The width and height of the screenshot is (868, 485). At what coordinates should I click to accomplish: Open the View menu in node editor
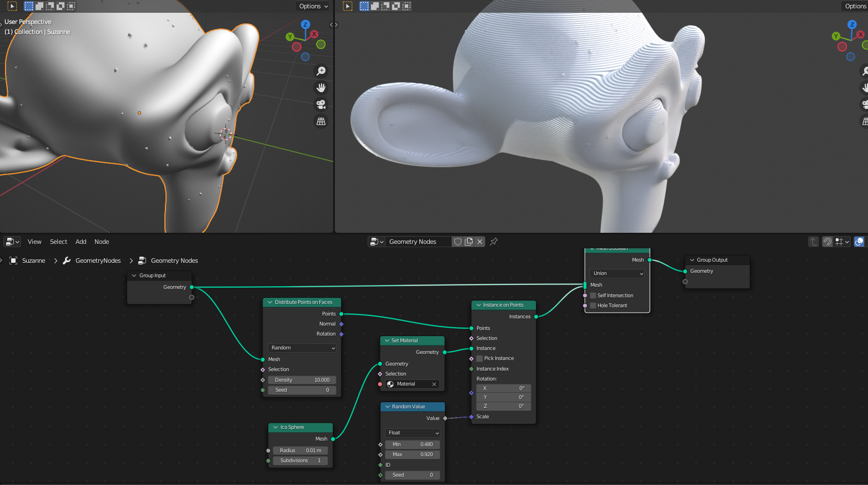coord(34,242)
